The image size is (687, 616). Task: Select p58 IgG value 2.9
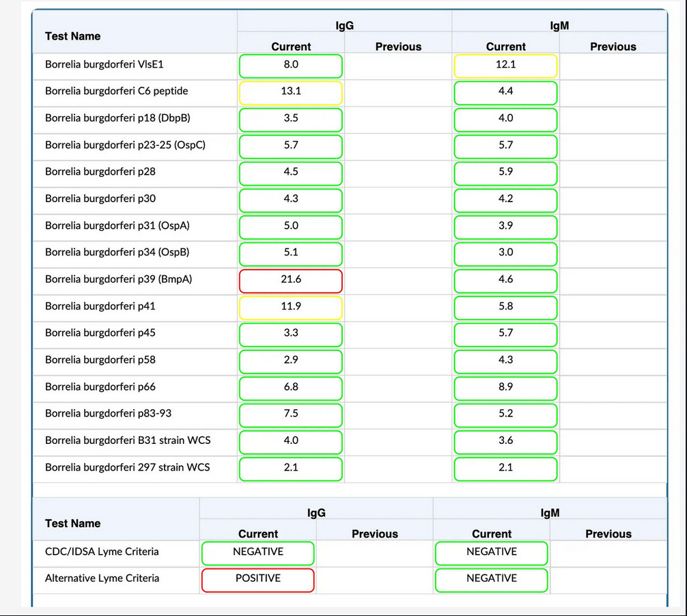point(291,362)
